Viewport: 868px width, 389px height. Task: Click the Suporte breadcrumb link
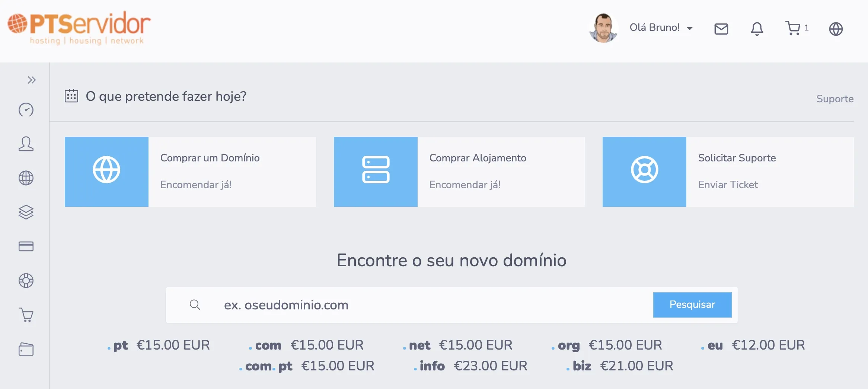(x=835, y=99)
